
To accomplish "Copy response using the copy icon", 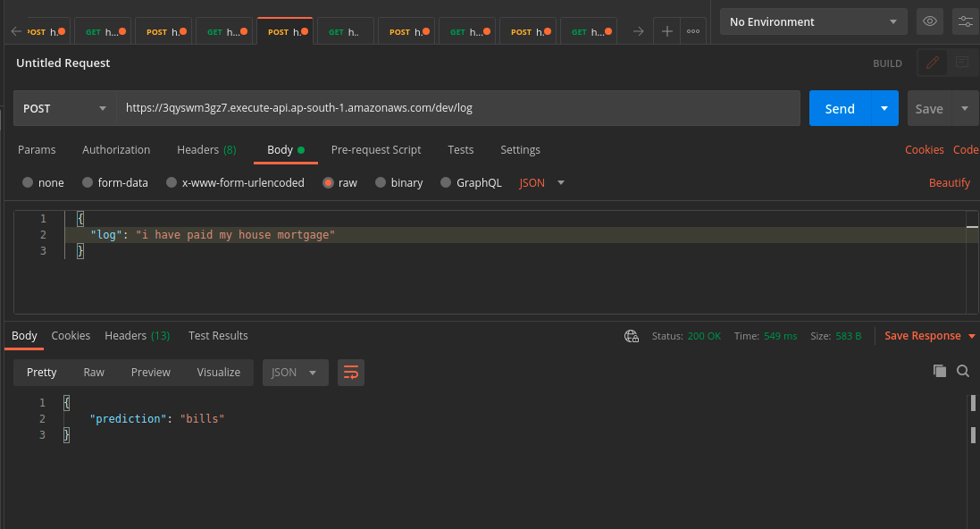I will 939,371.
